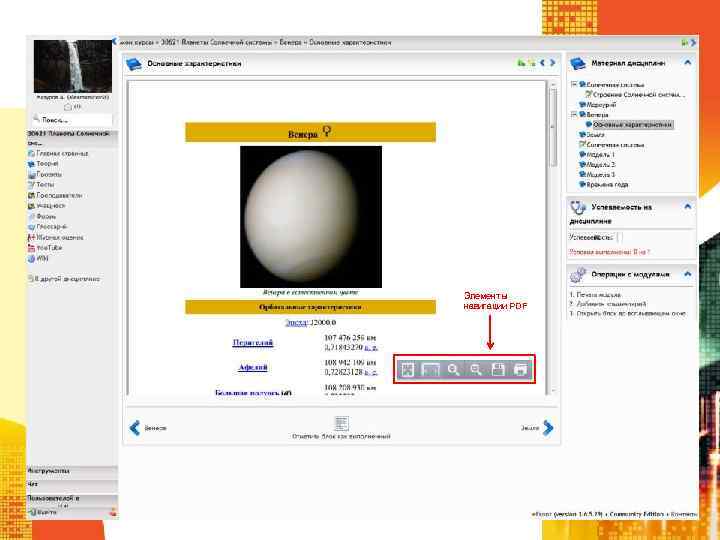This screenshot has width=720, height=540.
Task: Click 30621 Планеты Солнечной системы course title
Action: pos(69,138)
